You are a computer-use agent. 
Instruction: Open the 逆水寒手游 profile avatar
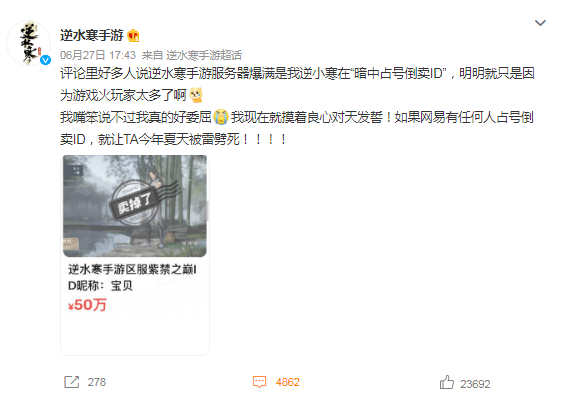tap(28, 43)
